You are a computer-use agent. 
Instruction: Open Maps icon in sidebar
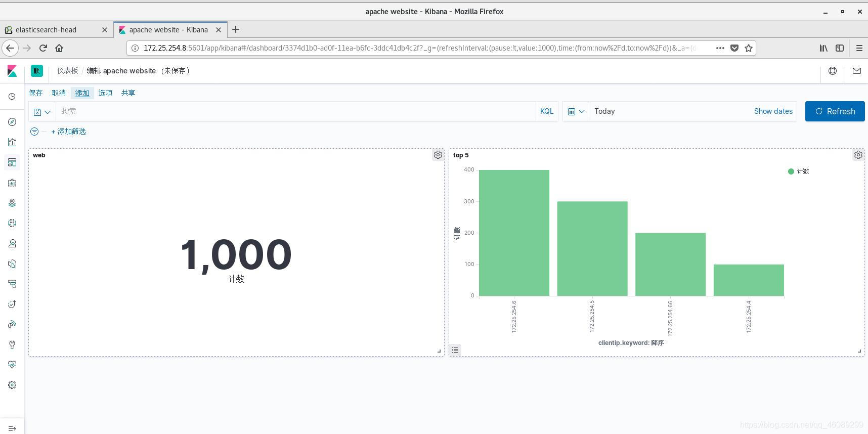(12, 203)
